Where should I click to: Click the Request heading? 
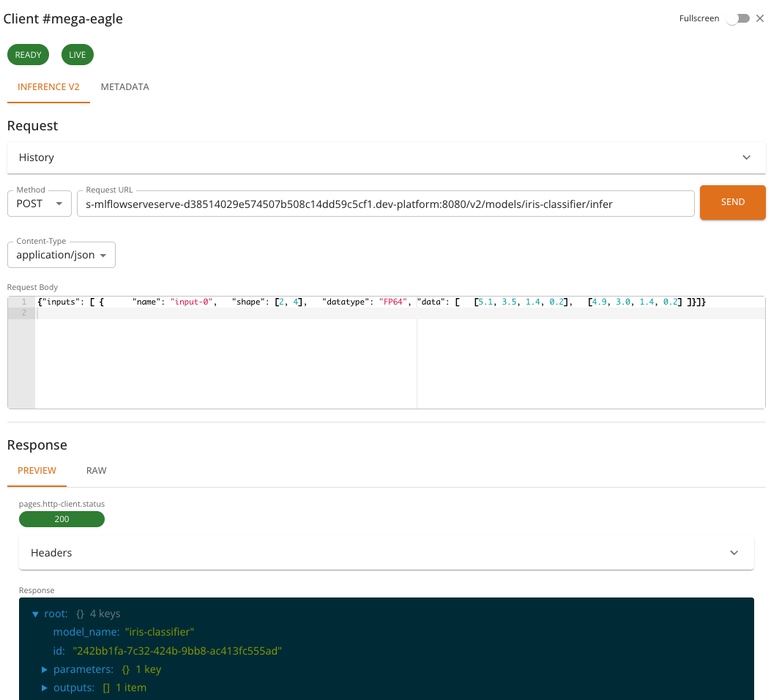coord(32,126)
